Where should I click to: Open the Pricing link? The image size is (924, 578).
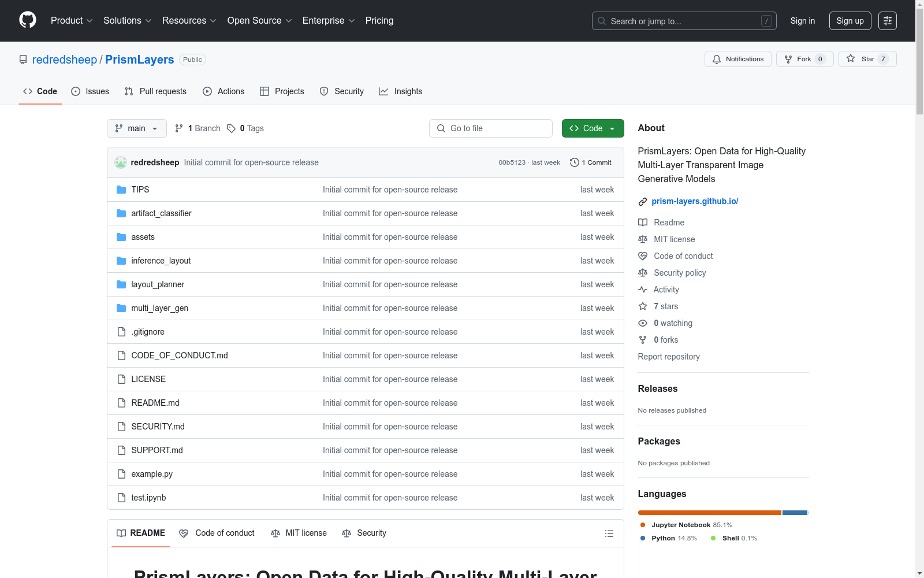click(x=379, y=21)
